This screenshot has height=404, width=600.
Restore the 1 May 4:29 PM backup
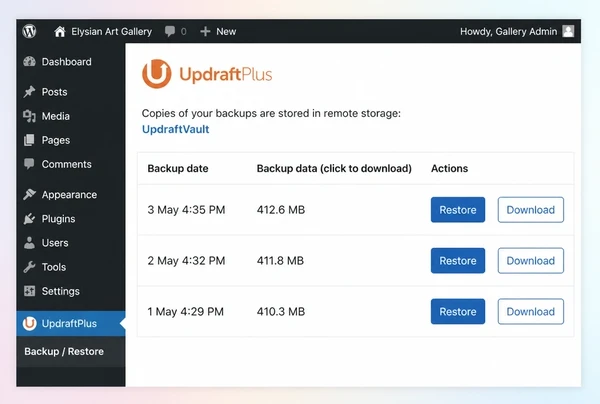458,311
